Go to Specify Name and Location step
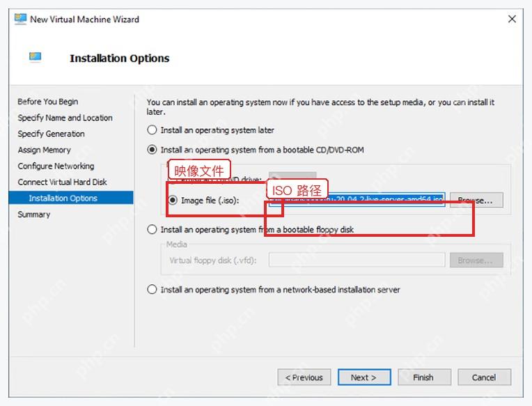Screen dimensions: 532x406 click(x=65, y=118)
